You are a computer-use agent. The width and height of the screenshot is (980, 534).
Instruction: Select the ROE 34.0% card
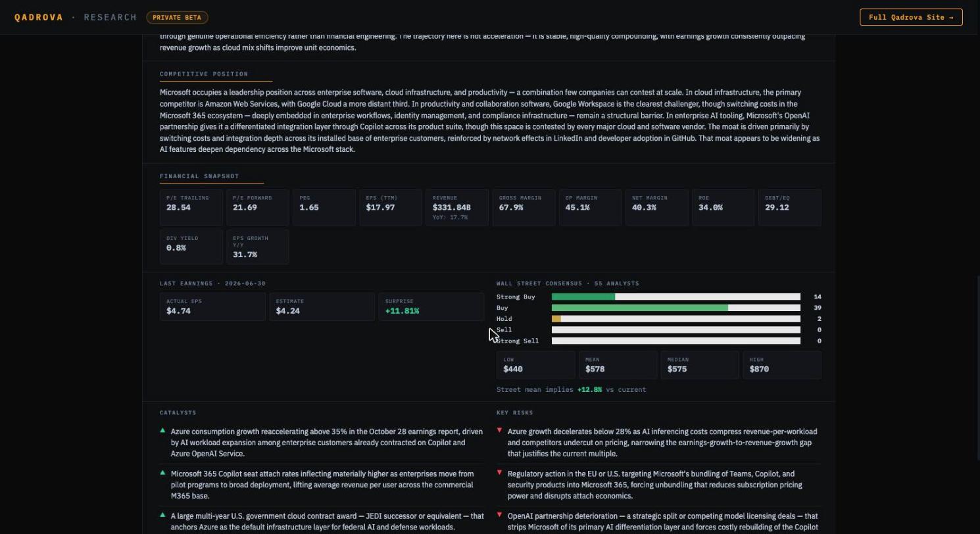723,208
